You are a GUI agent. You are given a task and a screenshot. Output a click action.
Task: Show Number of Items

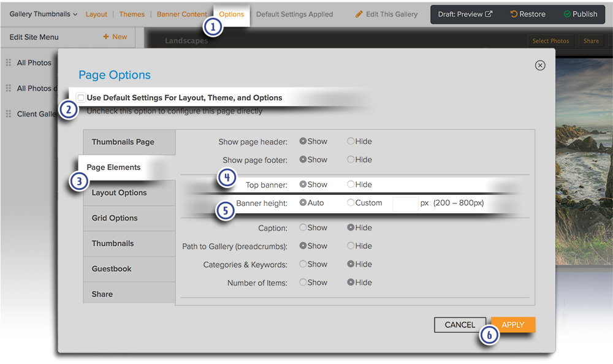(303, 282)
